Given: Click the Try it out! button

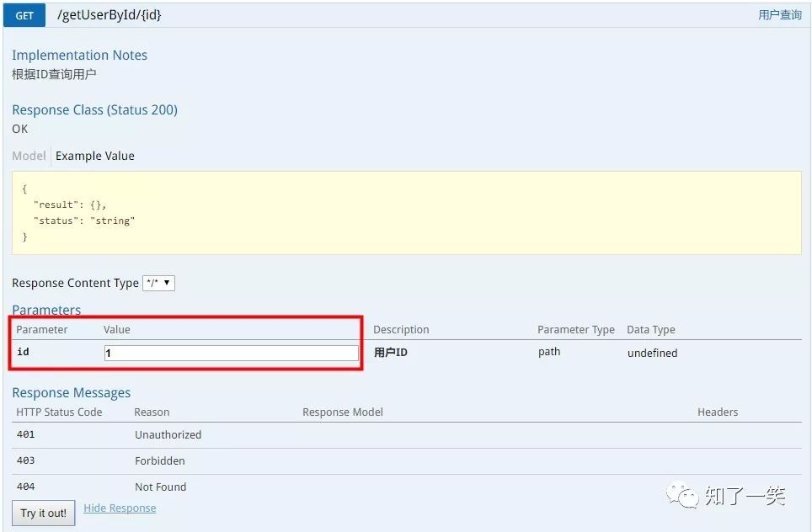Looking at the screenshot, I should pos(44,513).
